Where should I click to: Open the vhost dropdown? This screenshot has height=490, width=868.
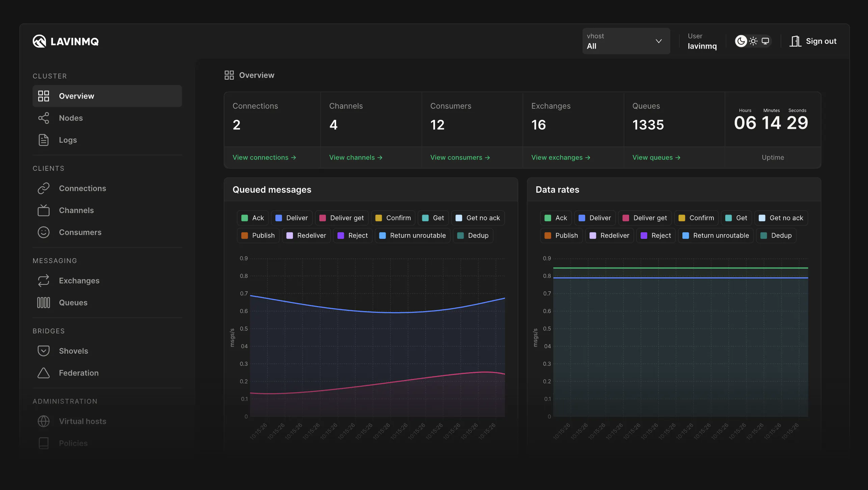click(626, 41)
